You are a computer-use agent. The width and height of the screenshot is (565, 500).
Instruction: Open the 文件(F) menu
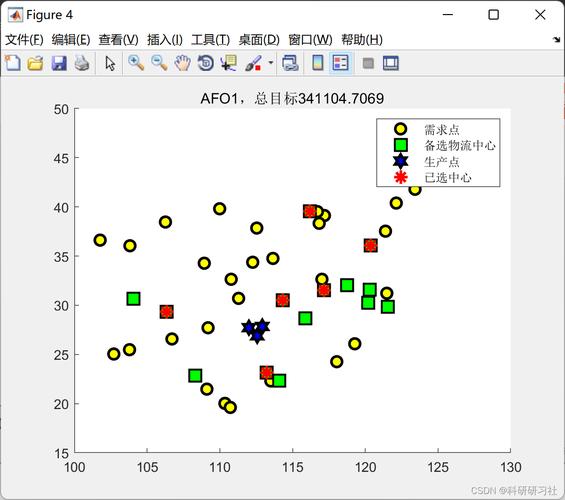click(x=24, y=39)
